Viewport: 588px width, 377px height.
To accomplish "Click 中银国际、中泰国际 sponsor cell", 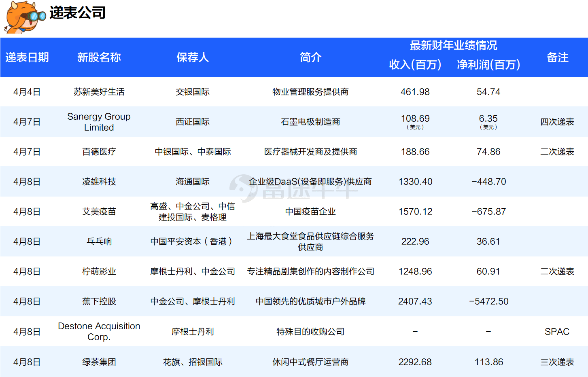I will pos(193,152).
